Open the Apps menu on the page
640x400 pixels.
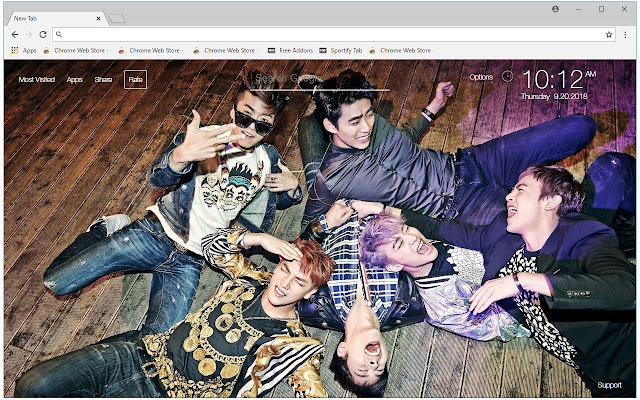74,80
